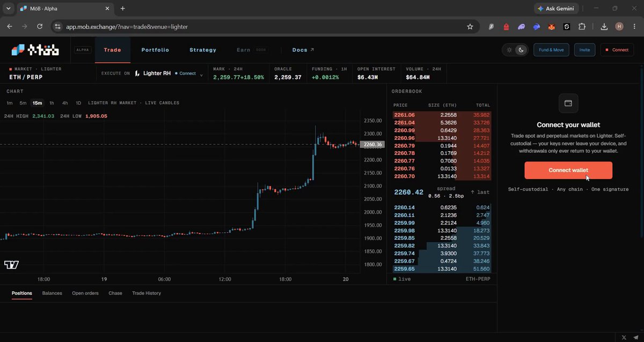644x342 pixels.
Task: View the Open orders tab
Action: click(85, 293)
